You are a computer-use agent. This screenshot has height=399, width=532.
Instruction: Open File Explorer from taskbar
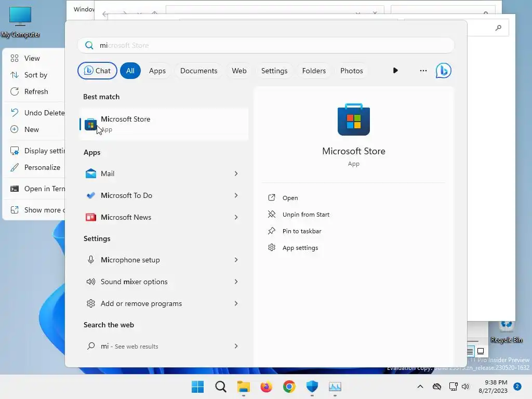[x=243, y=387]
